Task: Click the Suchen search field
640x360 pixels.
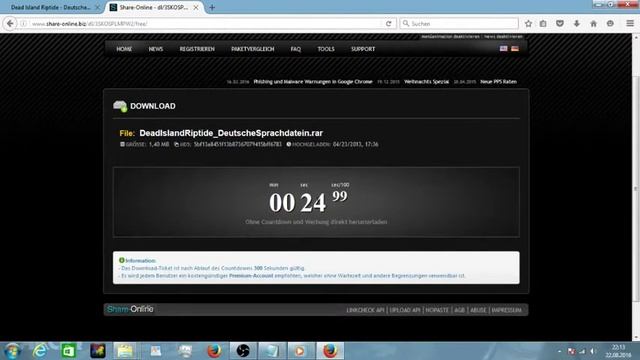Action: (x=459, y=24)
